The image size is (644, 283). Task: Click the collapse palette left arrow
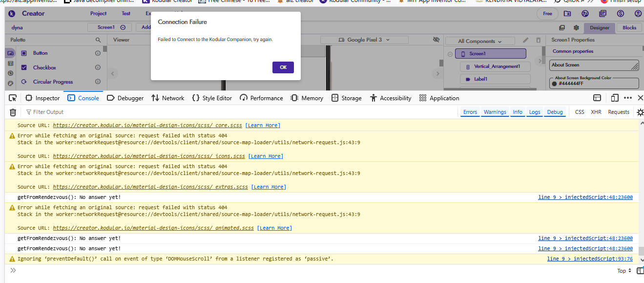tap(113, 74)
